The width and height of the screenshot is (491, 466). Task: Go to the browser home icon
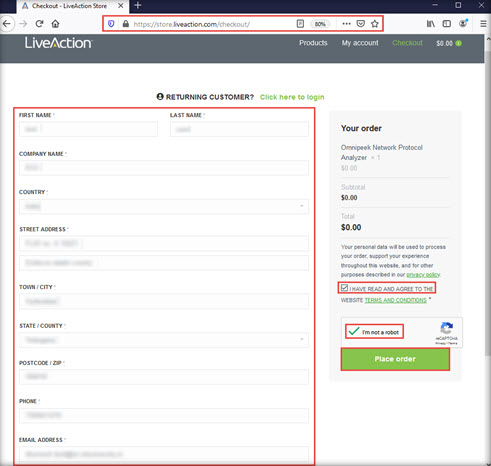click(55, 24)
